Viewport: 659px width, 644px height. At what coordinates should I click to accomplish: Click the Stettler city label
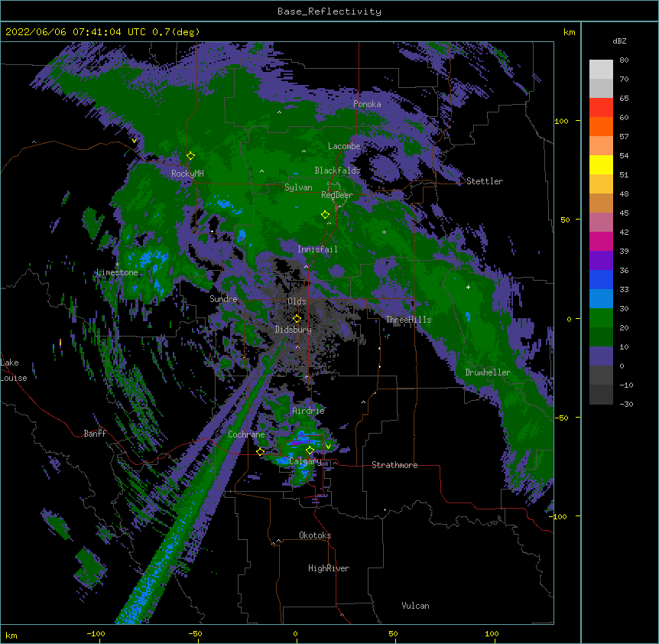(x=485, y=181)
